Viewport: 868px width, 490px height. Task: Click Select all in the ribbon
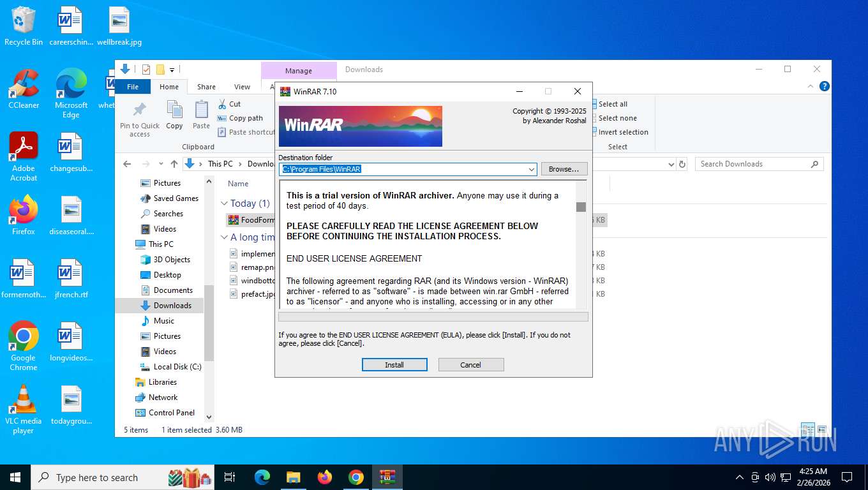611,104
